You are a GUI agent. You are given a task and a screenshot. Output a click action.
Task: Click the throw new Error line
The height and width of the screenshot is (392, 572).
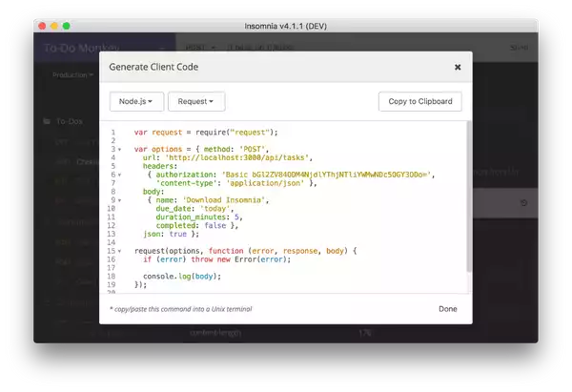pos(217,259)
